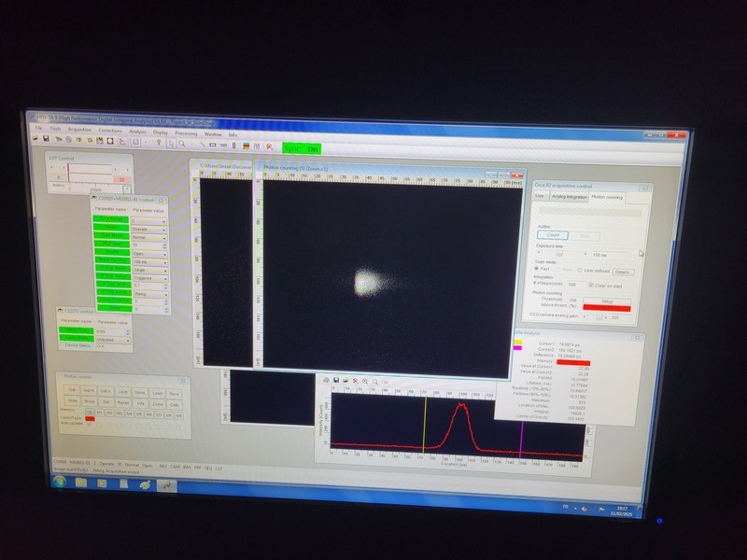Image resolution: width=747 pixels, height=560 pixels.
Task: Click the print icon above the profile plot
Action: (x=345, y=381)
